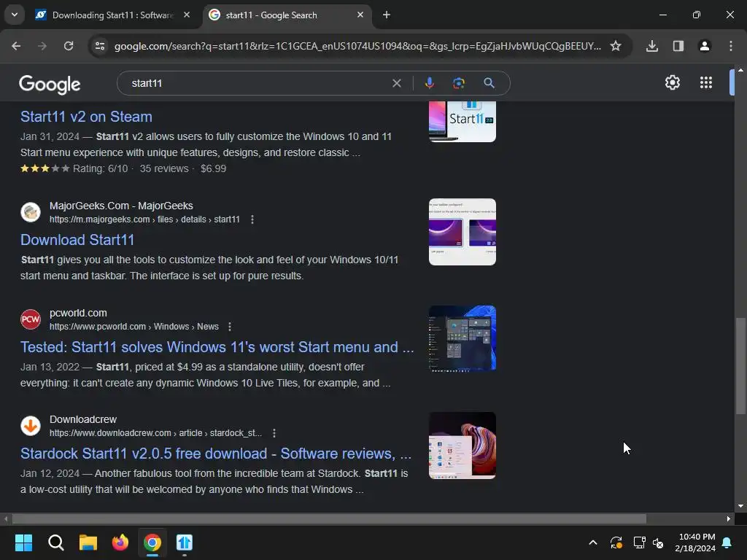Screen dimensions: 747x560
Task: Open the tab search dropdown arrow
Action: [x=15, y=15]
